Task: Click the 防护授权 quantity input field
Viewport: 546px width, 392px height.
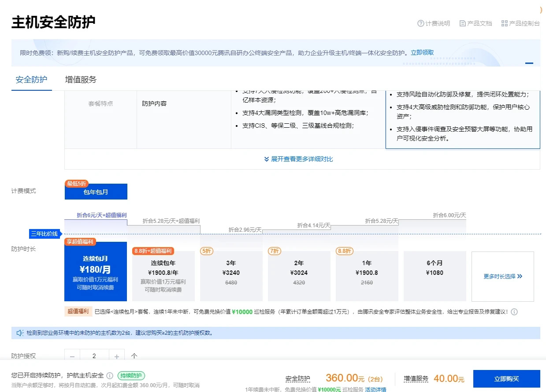Action: (x=94, y=356)
